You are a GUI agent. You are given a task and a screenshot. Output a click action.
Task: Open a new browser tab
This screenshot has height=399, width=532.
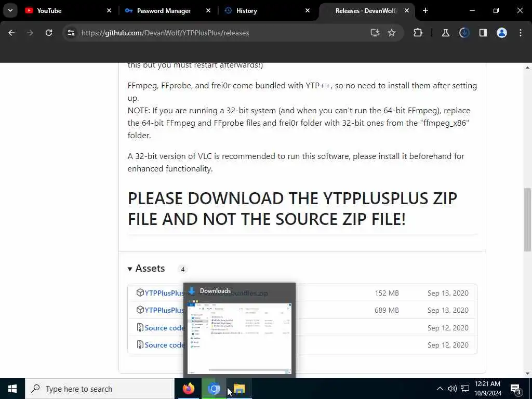[425, 10]
